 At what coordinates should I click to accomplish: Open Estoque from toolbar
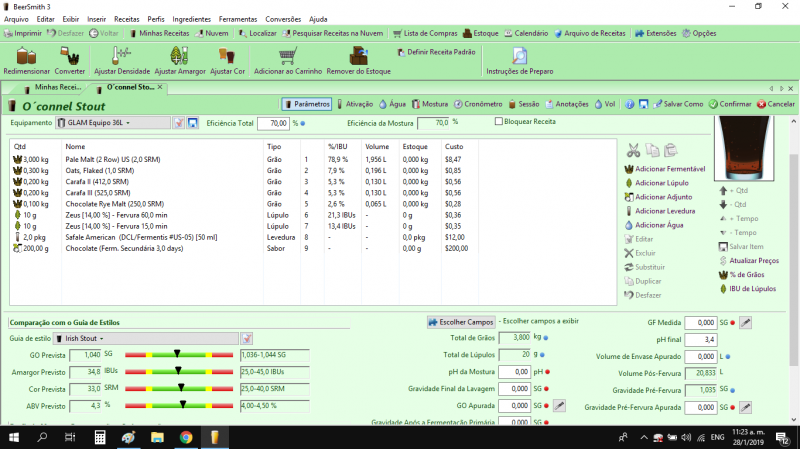480,33
